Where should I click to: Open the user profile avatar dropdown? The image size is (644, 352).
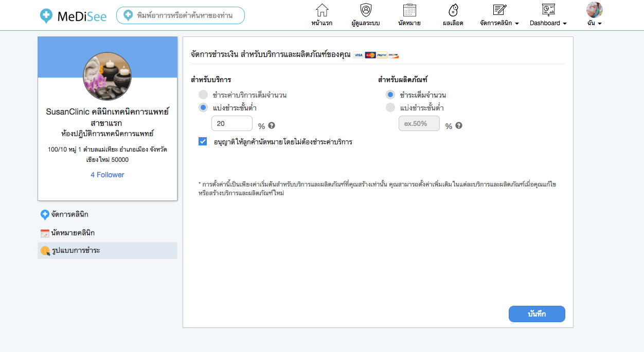click(595, 15)
